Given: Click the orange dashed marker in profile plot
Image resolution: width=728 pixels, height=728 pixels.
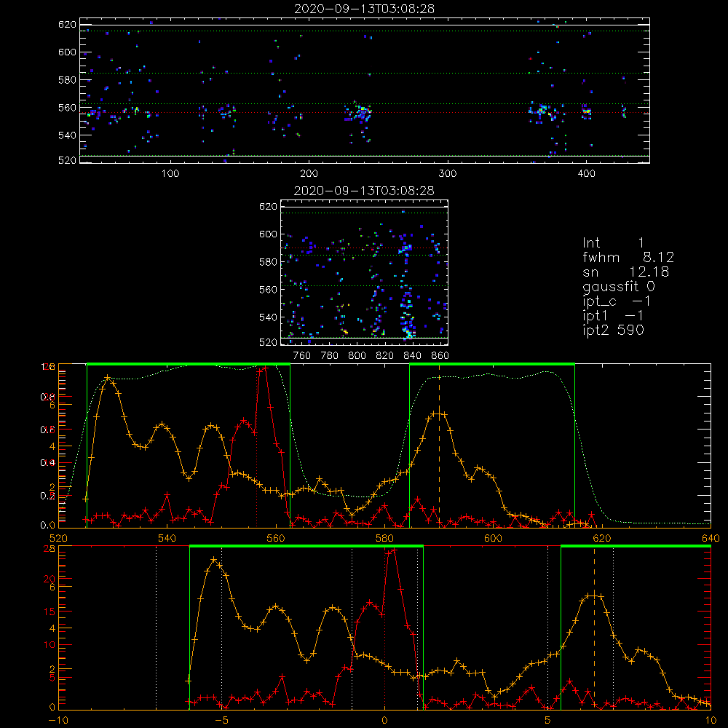Looking at the screenshot, I should (x=439, y=446).
